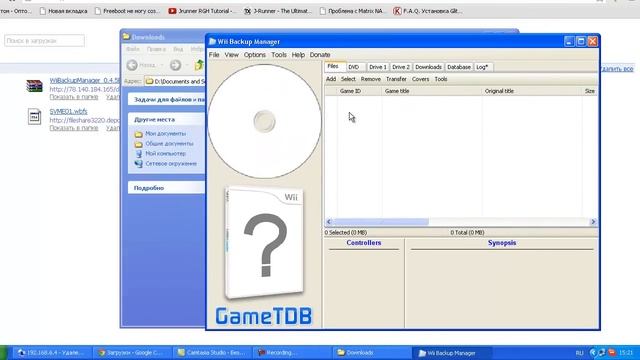Open the Options menu
The width and height of the screenshot is (640, 360).
255,55
